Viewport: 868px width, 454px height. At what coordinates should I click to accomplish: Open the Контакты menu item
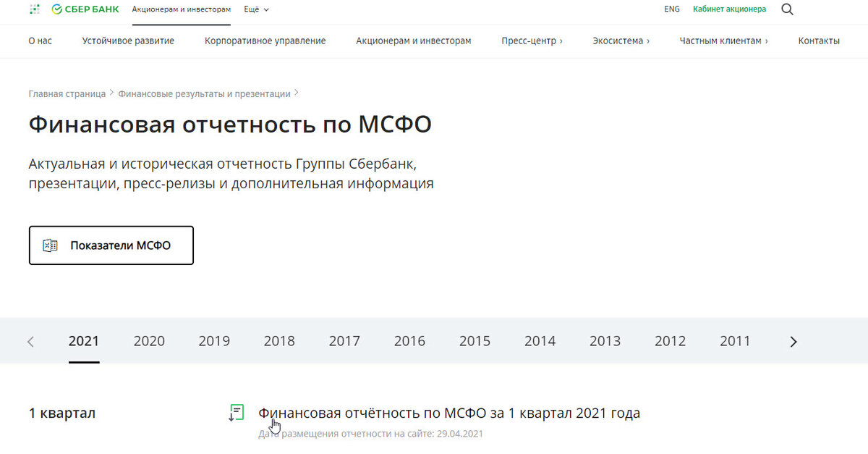819,41
